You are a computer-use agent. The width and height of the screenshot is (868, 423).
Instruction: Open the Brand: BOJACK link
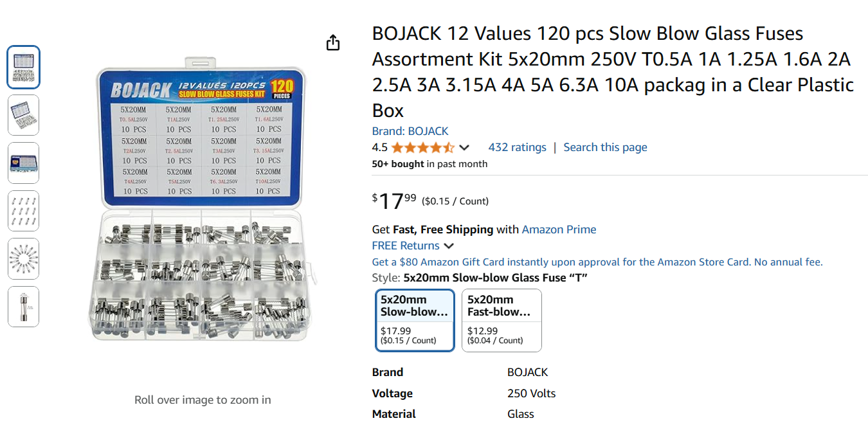tap(410, 131)
